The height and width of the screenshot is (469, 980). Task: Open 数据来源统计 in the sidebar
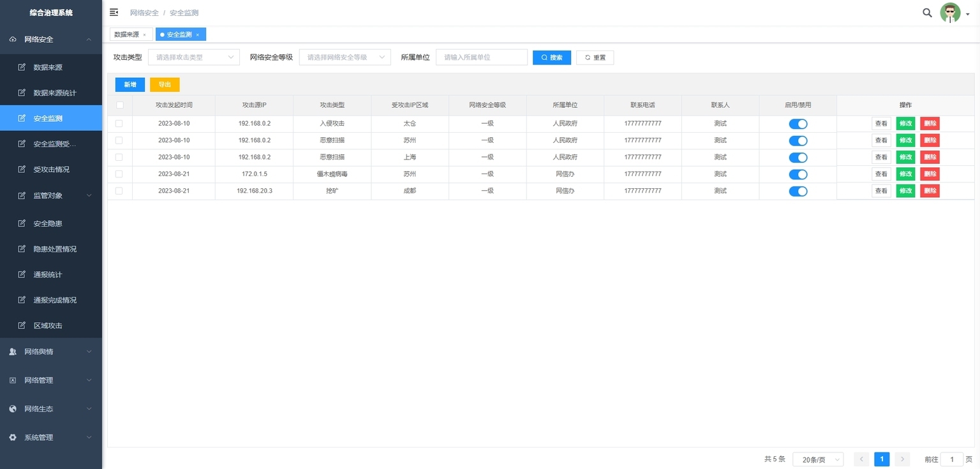tap(54, 93)
